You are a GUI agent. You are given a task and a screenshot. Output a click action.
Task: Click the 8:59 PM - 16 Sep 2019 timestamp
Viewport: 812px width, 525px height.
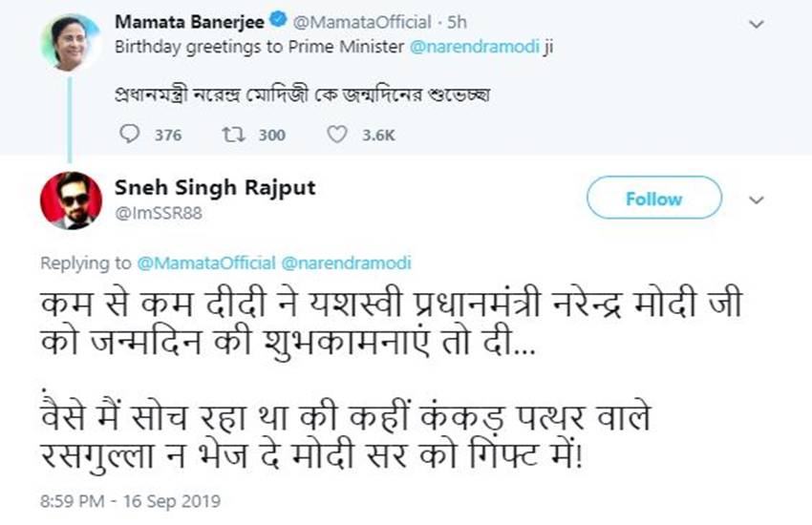tap(130, 499)
